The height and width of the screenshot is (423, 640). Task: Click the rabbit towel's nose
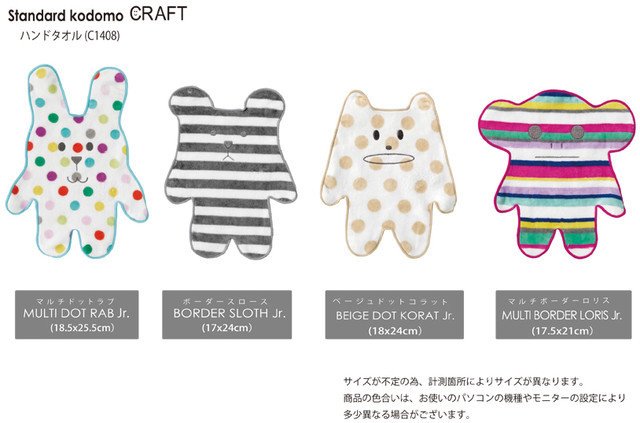point(76,160)
